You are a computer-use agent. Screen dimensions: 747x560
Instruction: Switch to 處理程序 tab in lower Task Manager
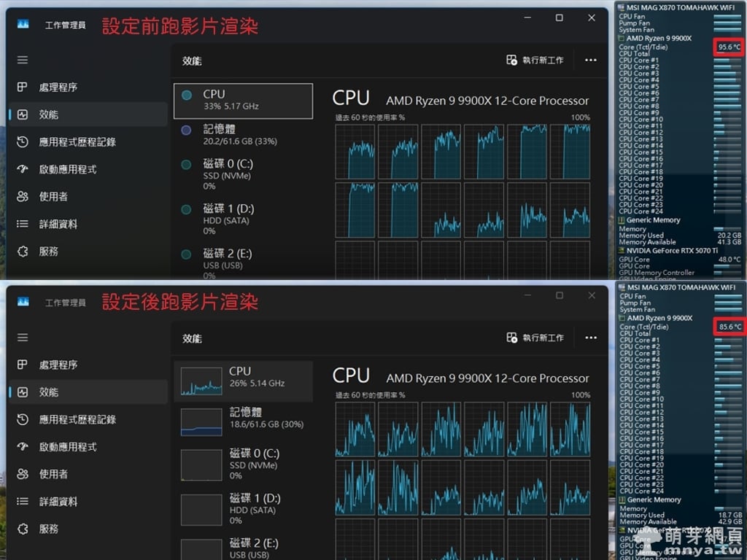(58, 365)
